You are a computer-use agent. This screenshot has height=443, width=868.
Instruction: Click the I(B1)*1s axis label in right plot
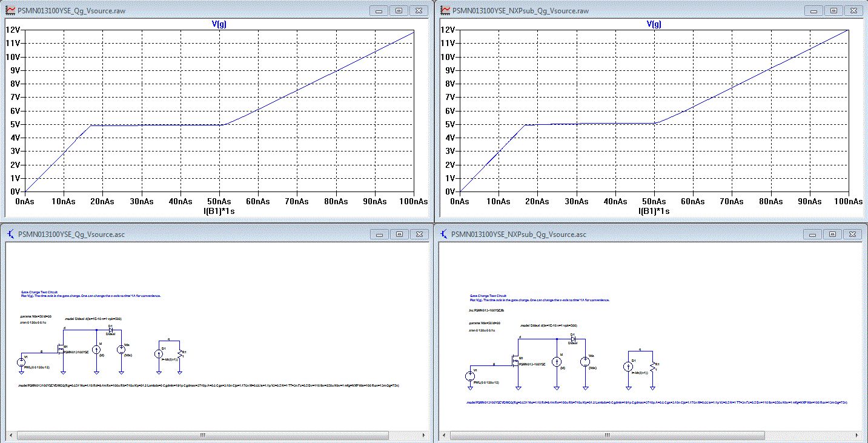(654, 211)
